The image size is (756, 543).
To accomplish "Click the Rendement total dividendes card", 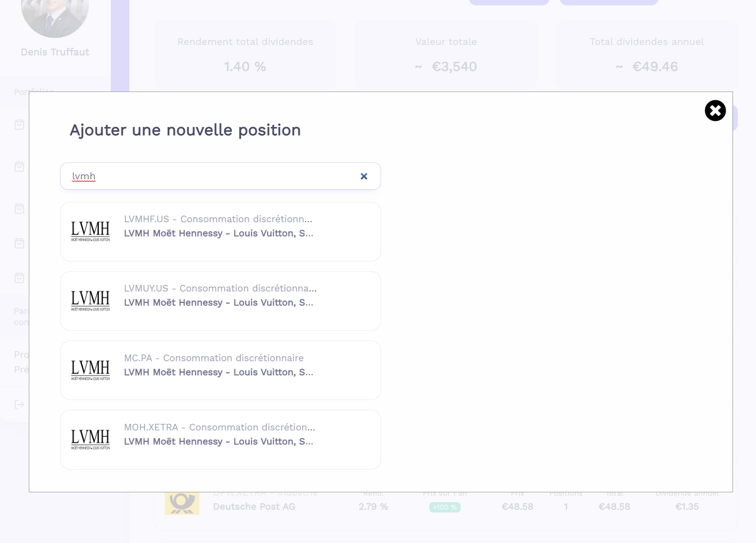I will tap(245, 54).
